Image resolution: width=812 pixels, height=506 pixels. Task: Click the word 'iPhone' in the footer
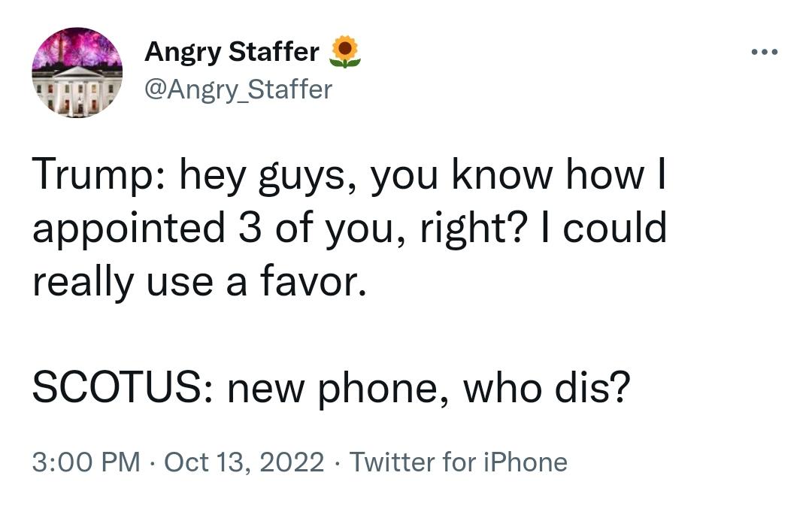526,462
